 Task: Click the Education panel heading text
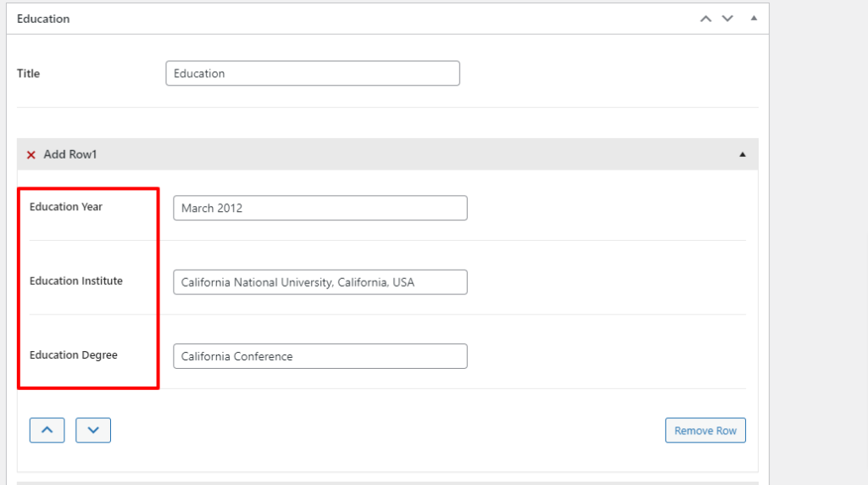(43, 19)
